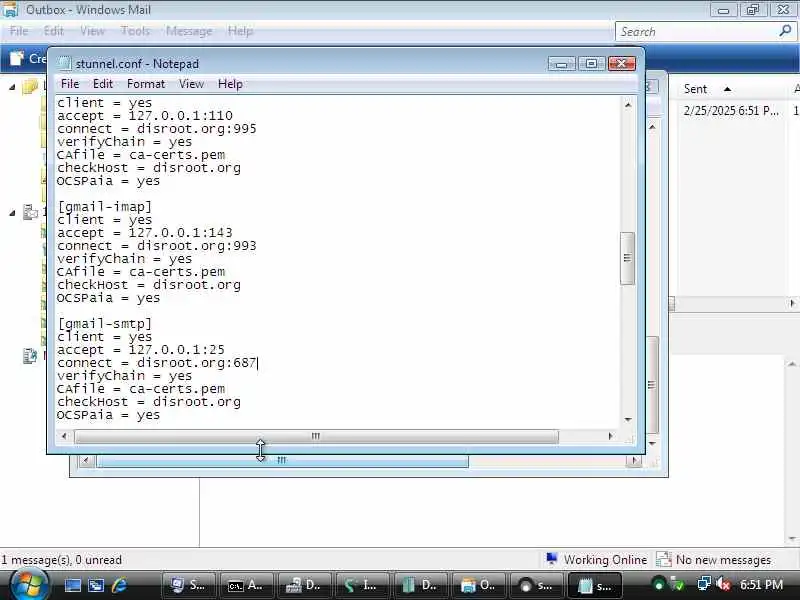Open Windows Mail Edit menu
800x600 pixels.
(54, 31)
